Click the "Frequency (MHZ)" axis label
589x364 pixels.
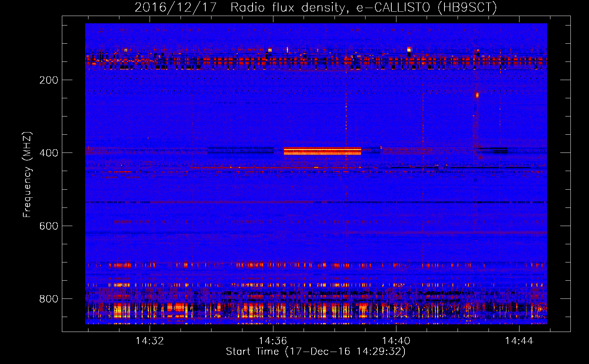27,174
